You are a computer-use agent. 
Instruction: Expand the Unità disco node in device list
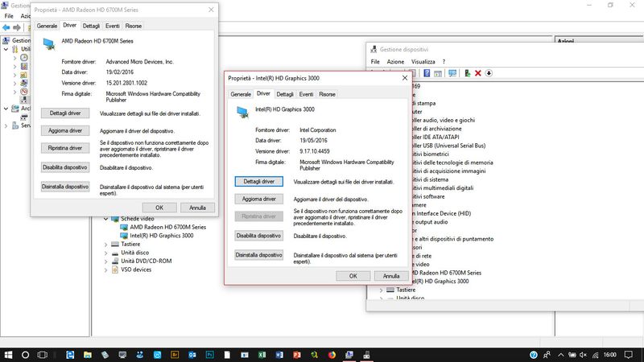click(106, 253)
